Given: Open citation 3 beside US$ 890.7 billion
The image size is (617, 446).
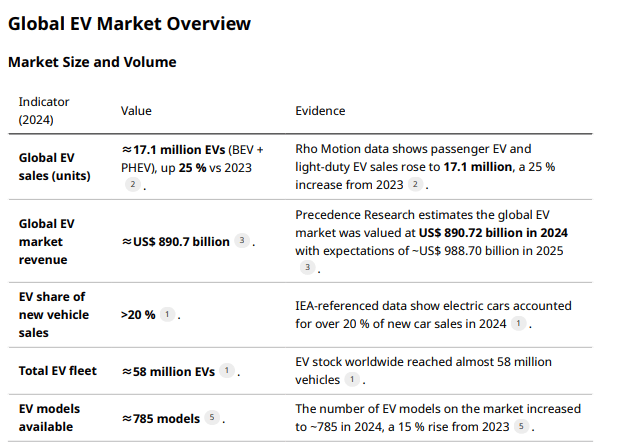Looking at the screenshot, I should [x=242, y=240].
